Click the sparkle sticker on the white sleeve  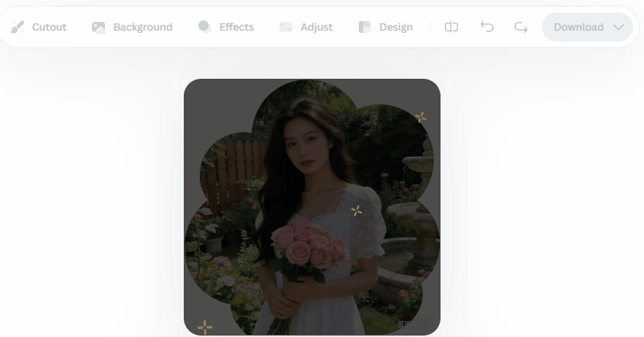click(x=357, y=211)
